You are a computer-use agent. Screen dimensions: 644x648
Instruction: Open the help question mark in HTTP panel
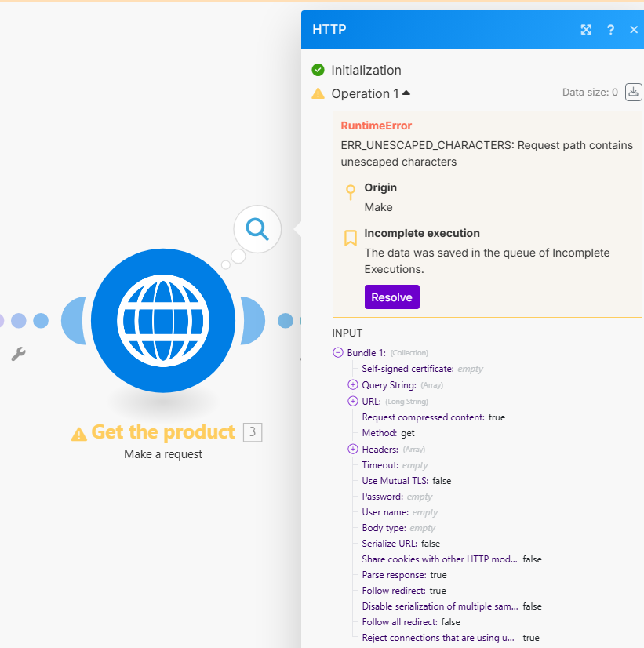[610, 29]
